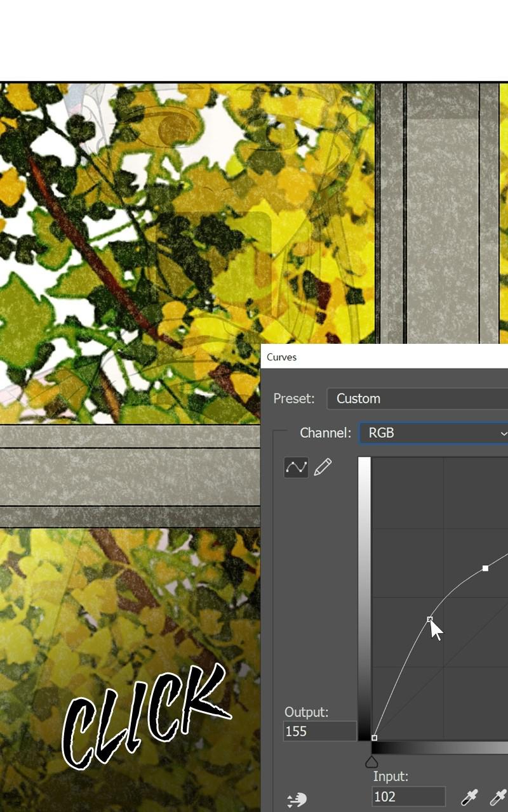
Task: Select the pencil draw curve tool
Action: click(x=323, y=468)
